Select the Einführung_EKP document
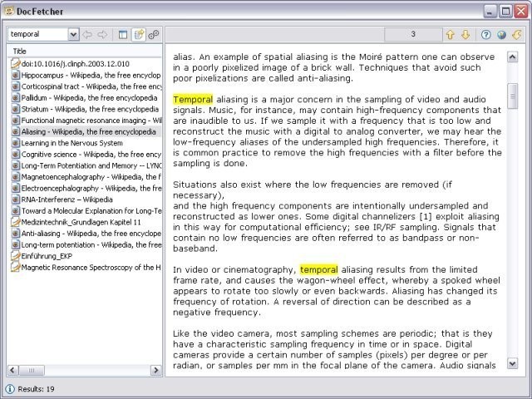 (x=50, y=257)
